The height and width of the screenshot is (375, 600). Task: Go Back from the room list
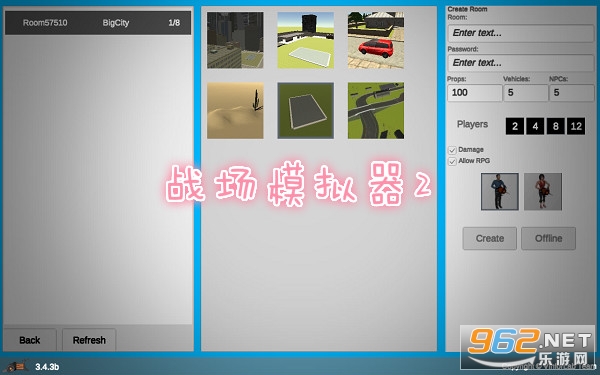tap(30, 340)
